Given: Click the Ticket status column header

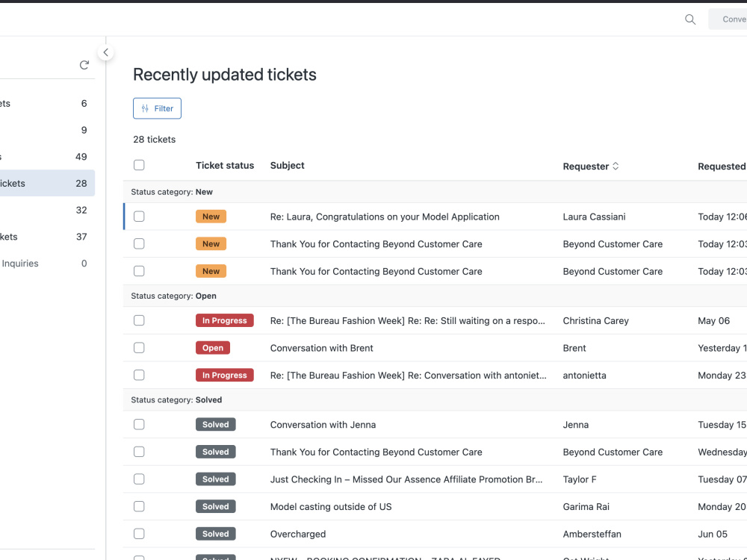Looking at the screenshot, I should tap(225, 165).
